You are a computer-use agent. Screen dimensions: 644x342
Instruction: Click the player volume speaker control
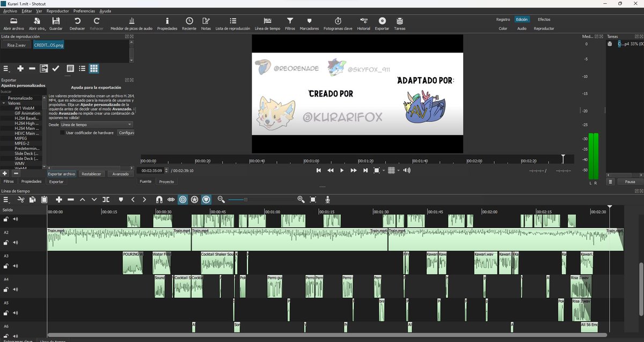(407, 170)
